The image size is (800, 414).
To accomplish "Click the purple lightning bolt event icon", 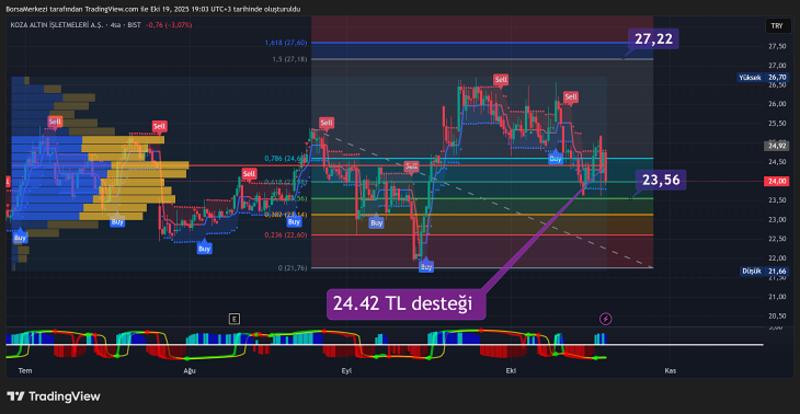I will click(605, 318).
